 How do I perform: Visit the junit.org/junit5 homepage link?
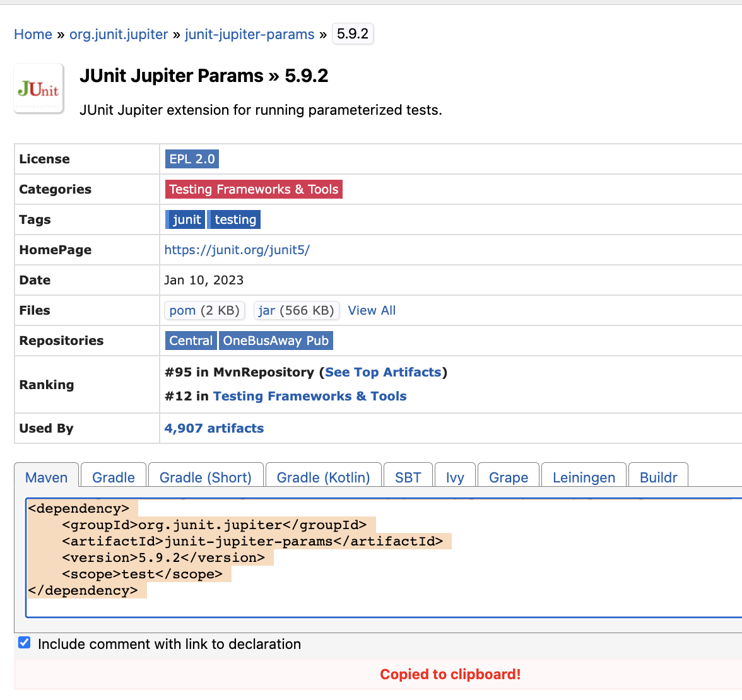click(237, 250)
